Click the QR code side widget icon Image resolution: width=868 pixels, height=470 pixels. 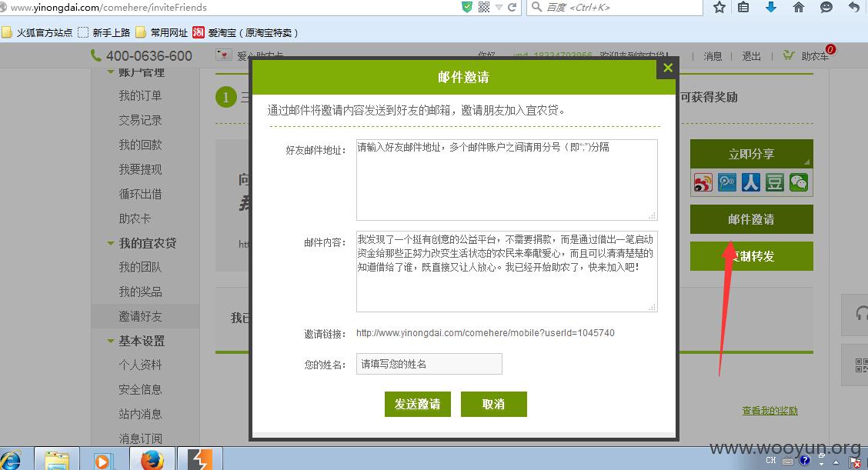pyautogui.click(x=860, y=365)
